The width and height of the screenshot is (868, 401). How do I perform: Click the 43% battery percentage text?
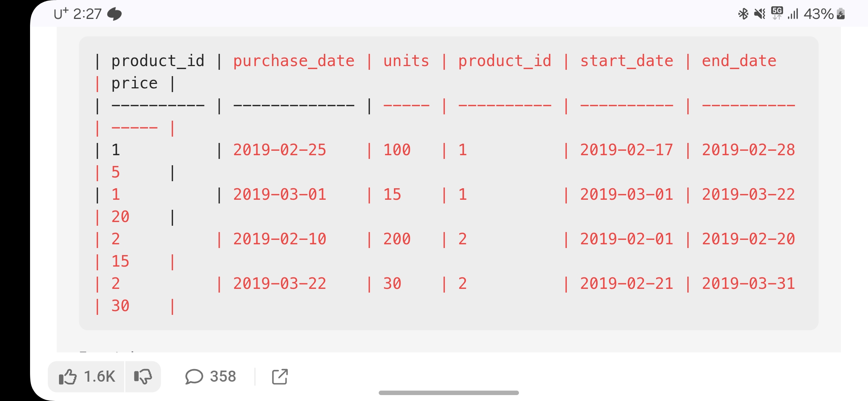pos(819,14)
